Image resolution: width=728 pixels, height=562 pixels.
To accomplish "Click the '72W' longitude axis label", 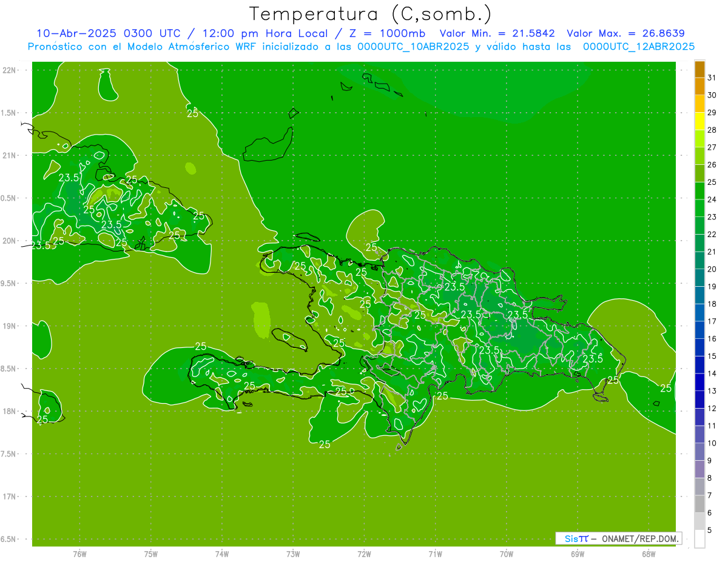I will (x=364, y=554).
